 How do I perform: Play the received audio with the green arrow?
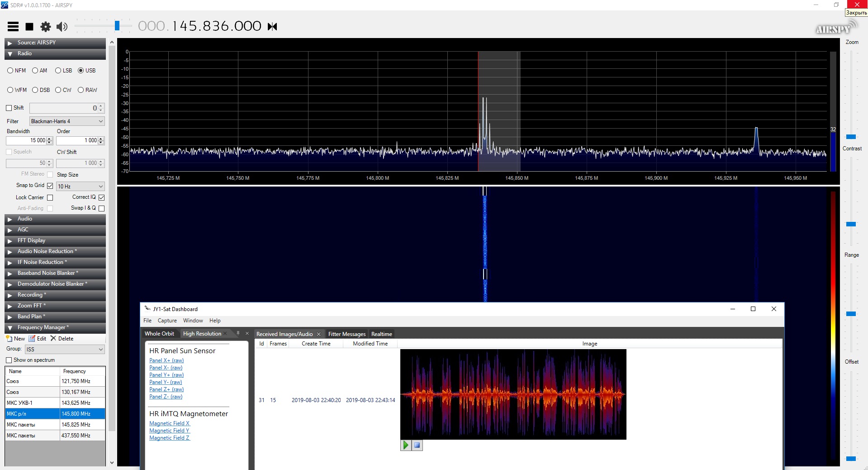point(406,445)
